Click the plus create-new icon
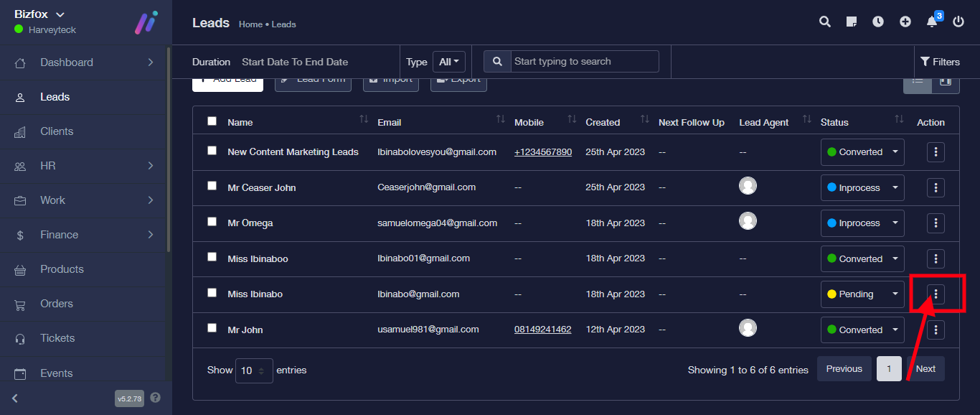This screenshot has height=415, width=980. click(905, 22)
